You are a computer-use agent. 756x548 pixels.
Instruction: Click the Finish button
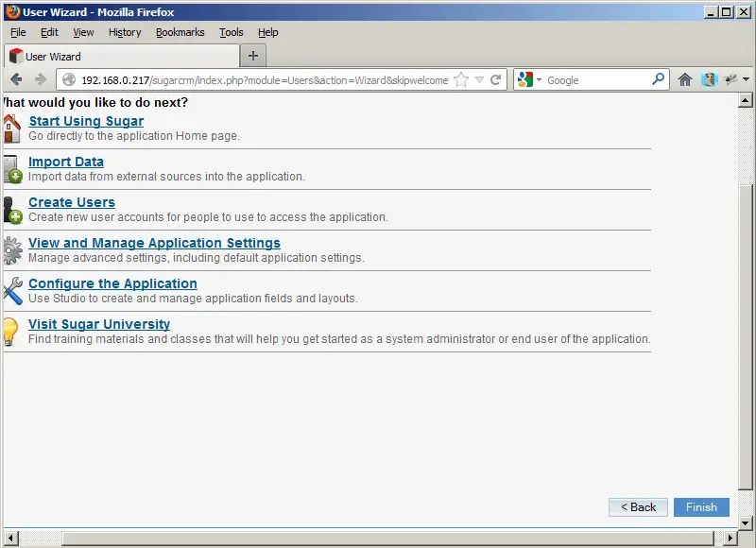(x=701, y=507)
